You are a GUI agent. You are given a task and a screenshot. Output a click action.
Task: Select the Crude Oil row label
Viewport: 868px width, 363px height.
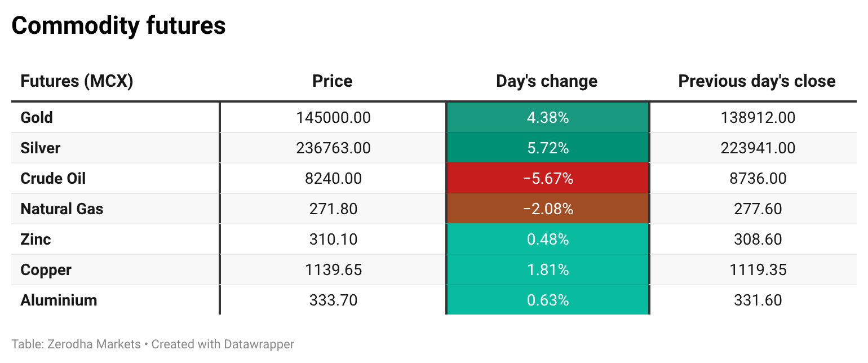(53, 179)
